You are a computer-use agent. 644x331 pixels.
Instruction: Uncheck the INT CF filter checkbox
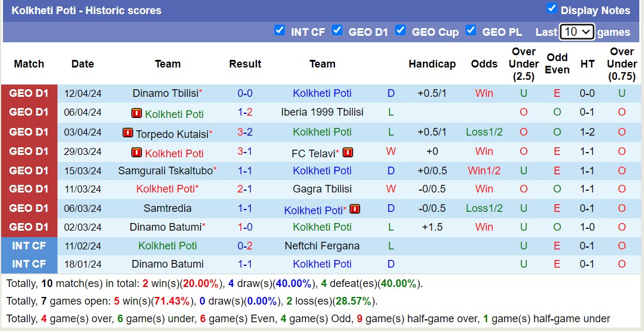tap(280, 31)
